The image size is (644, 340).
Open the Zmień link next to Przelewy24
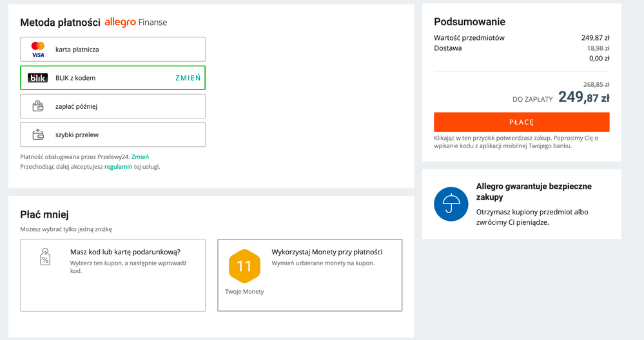click(x=140, y=156)
